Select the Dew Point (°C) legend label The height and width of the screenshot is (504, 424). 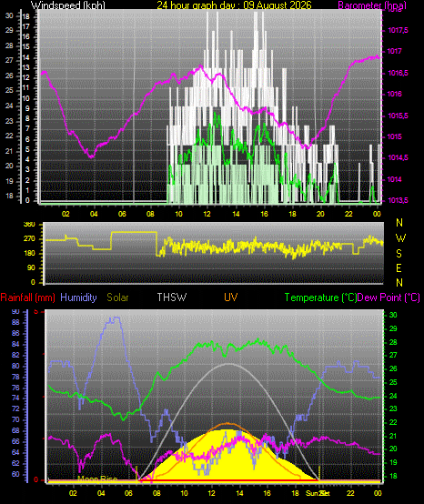pos(389,297)
